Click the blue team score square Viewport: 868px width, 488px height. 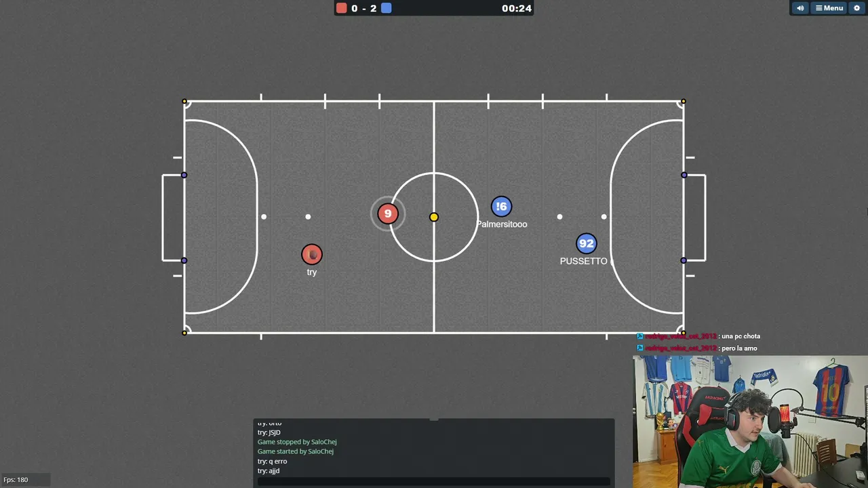click(386, 8)
